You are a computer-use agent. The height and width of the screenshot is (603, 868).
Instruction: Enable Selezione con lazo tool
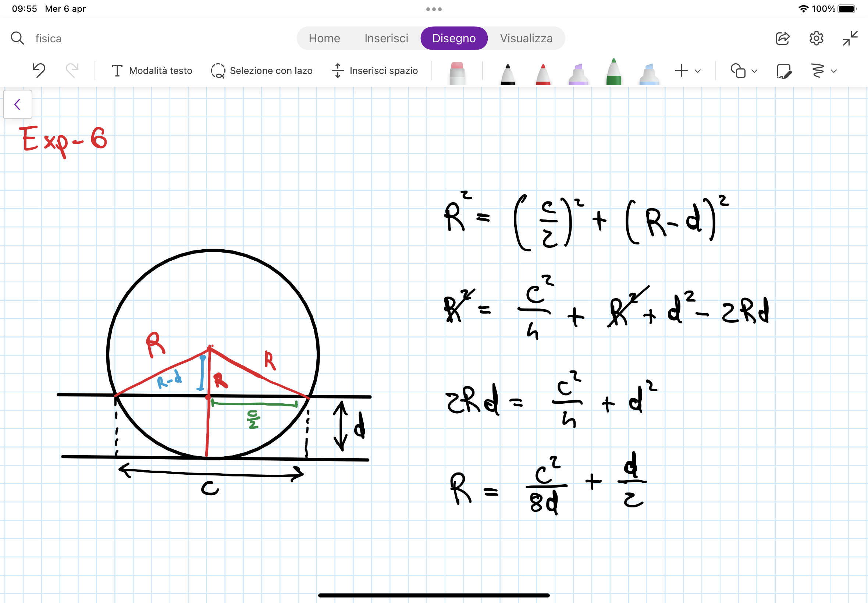[262, 71]
